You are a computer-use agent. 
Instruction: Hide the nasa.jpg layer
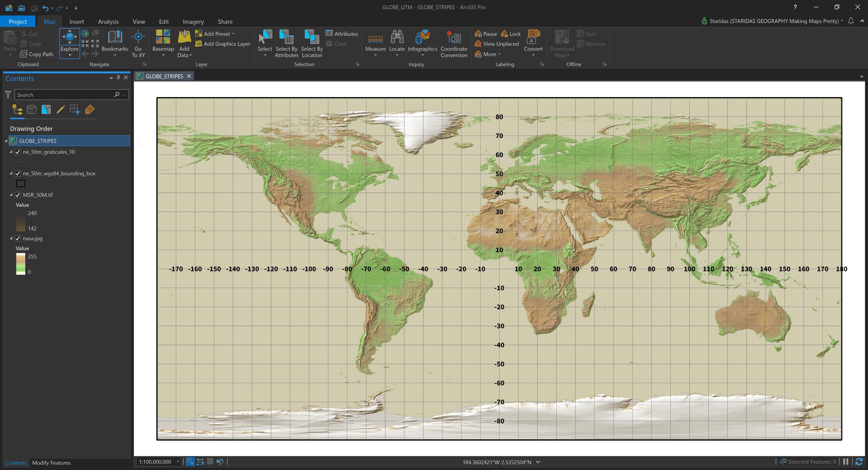18,238
